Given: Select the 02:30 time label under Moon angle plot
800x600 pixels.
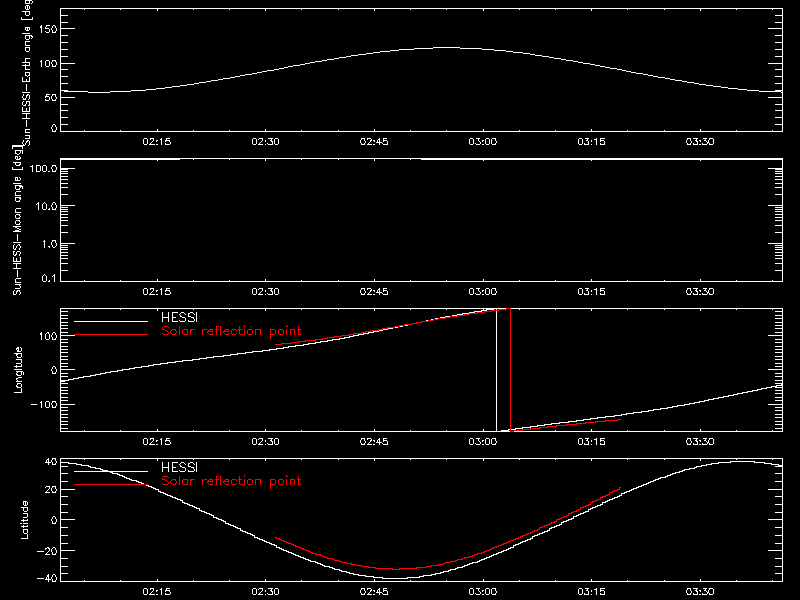Looking at the screenshot, I should click(x=265, y=291).
